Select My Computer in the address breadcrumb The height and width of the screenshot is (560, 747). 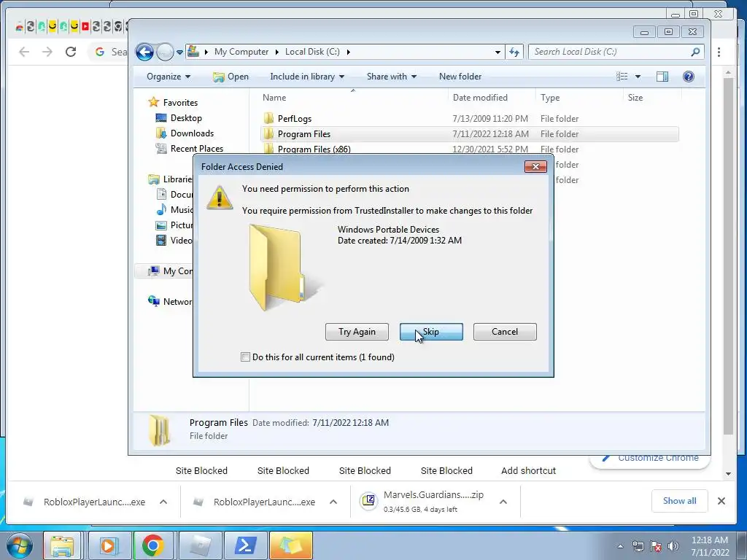point(241,52)
